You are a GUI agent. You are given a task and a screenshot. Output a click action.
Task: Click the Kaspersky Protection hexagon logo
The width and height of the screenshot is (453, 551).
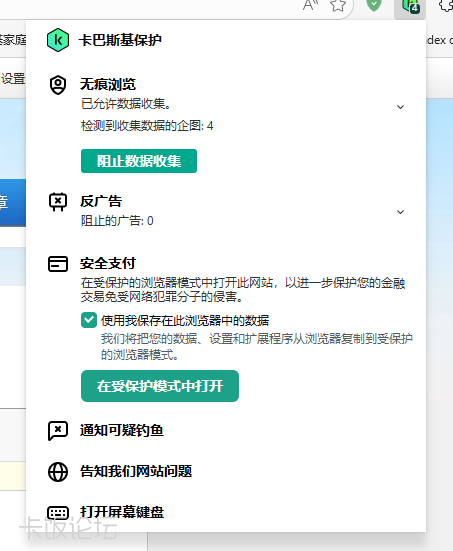(x=58, y=40)
